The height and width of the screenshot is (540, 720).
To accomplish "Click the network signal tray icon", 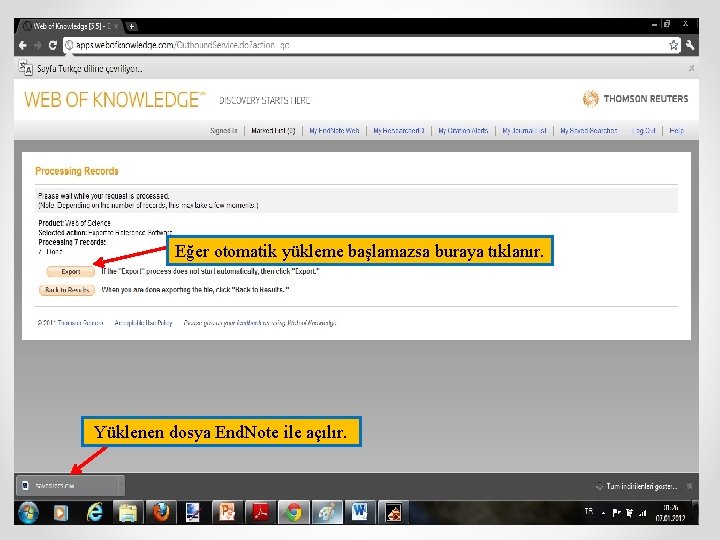I will (x=642, y=512).
